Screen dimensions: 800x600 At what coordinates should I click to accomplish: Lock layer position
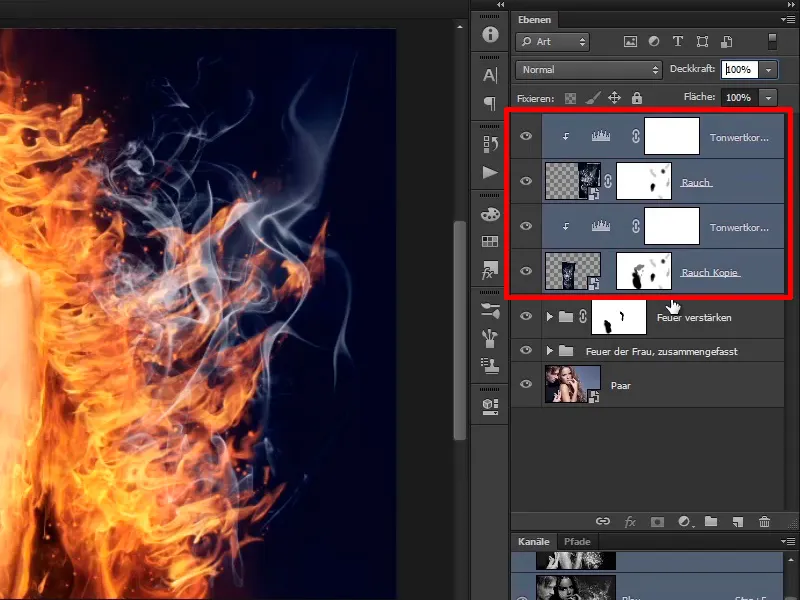coord(614,97)
